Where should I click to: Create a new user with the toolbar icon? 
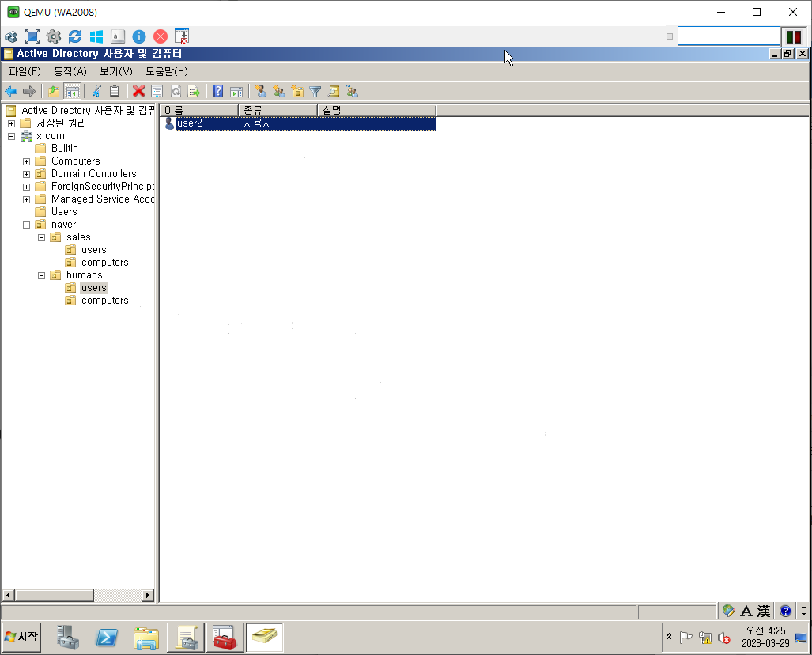click(x=260, y=92)
